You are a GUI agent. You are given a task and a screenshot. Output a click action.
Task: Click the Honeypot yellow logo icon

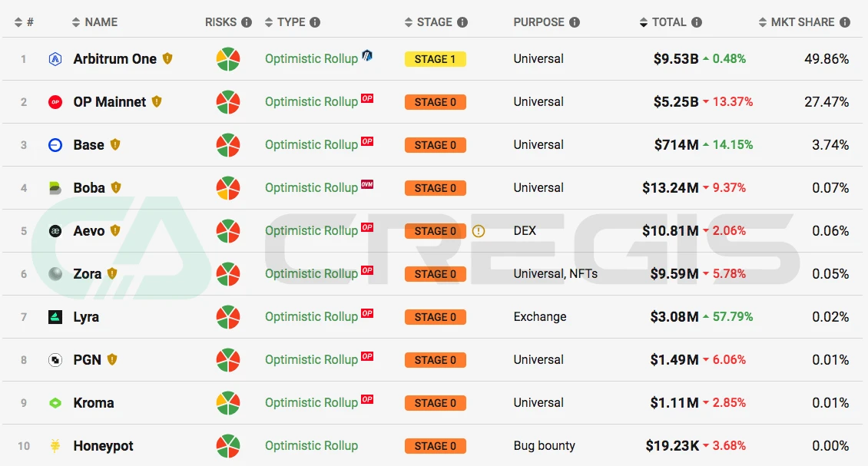coord(55,446)
